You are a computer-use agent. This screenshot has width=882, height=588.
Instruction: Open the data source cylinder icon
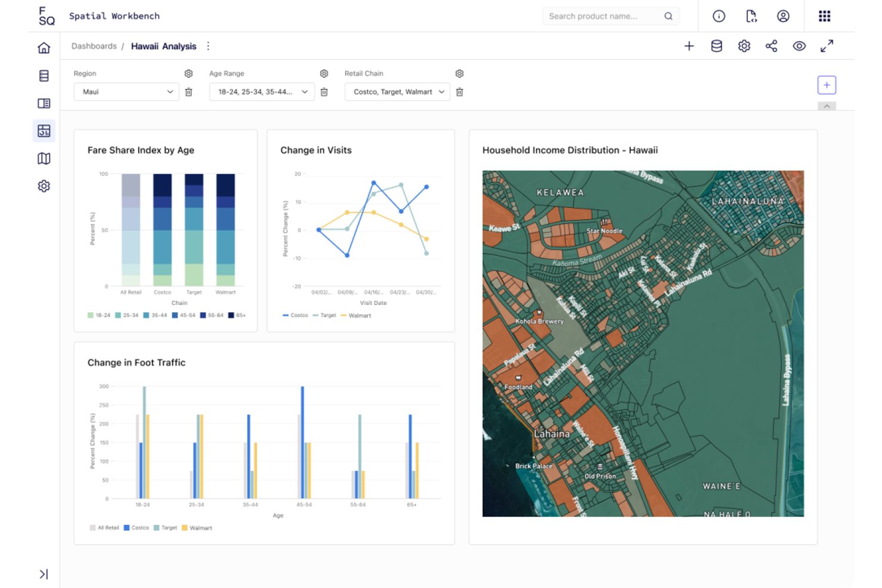(x=717, y=46)
